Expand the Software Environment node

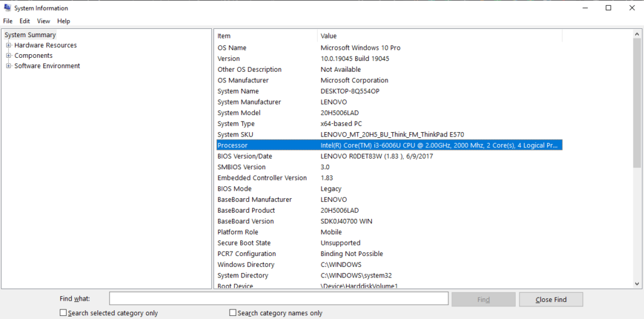(x=9, y=66)
